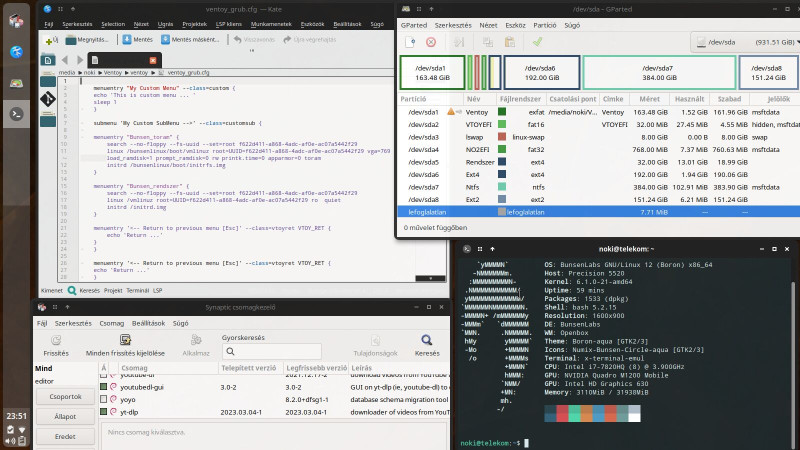Open the Git panel in Kate sidebar
This screenshot has height=450, width=800.
(x=47, y=98)
